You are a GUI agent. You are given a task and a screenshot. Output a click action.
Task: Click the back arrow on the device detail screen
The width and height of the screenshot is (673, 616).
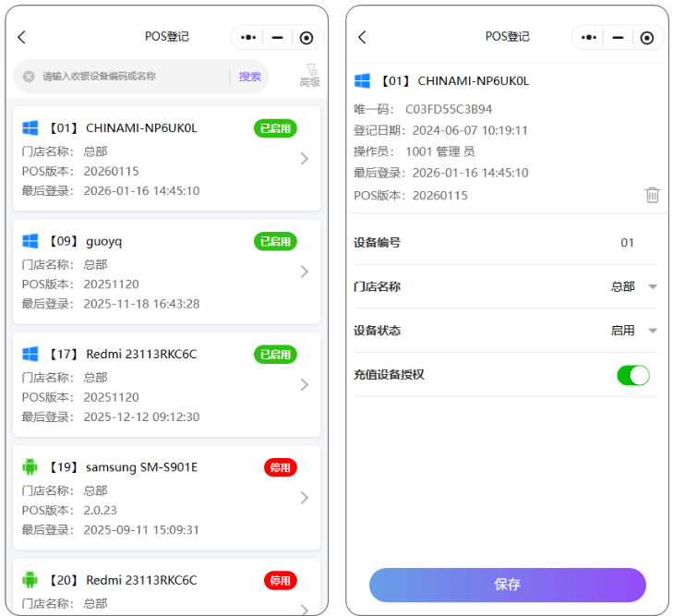tap(362, 37)
